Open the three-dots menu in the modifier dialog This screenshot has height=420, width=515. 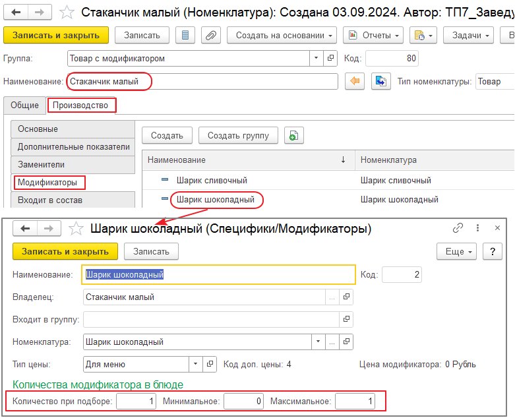click(477, 227)
